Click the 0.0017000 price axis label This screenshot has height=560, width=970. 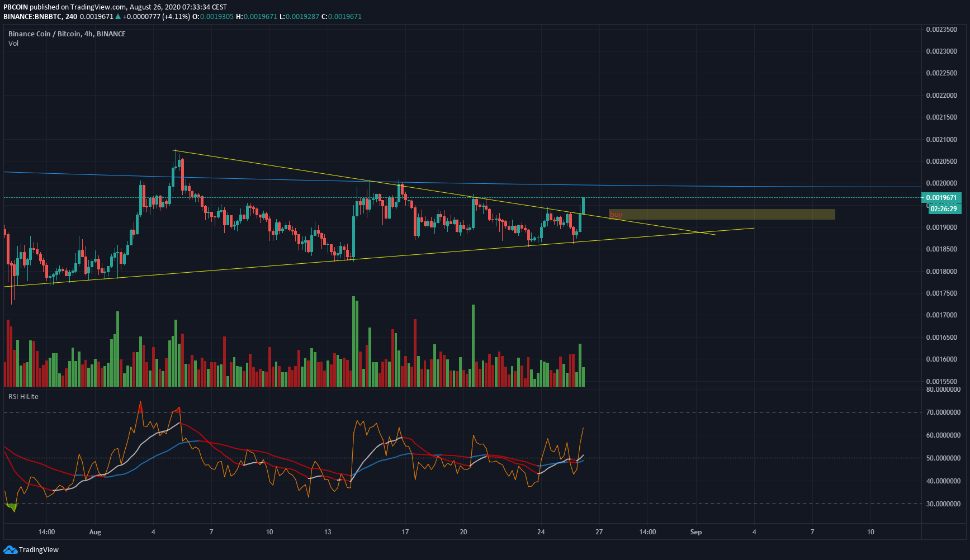[x=941, y=315]
